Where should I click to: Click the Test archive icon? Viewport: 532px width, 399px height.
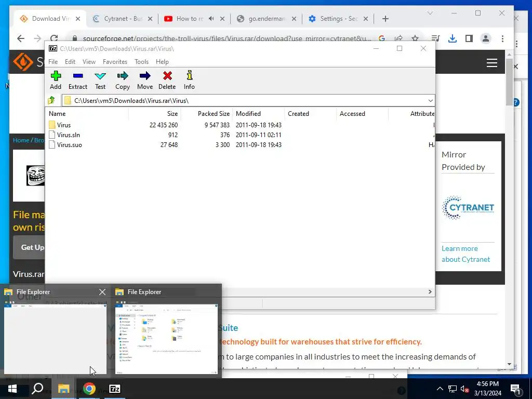pos(100,80)
